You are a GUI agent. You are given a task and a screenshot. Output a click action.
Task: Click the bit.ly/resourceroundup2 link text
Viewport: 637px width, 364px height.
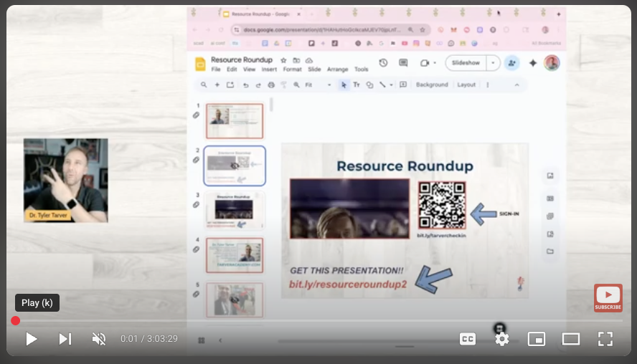click(x=348, y=284)
